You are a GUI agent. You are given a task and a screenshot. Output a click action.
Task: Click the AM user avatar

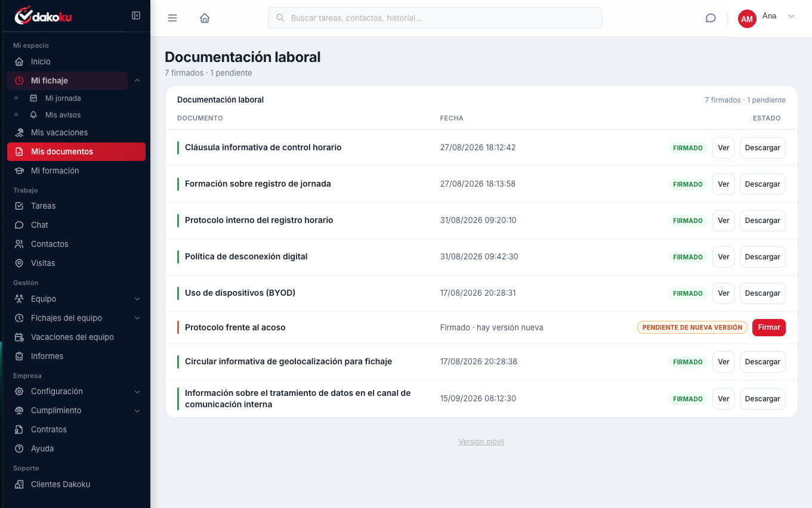(747, 18)
